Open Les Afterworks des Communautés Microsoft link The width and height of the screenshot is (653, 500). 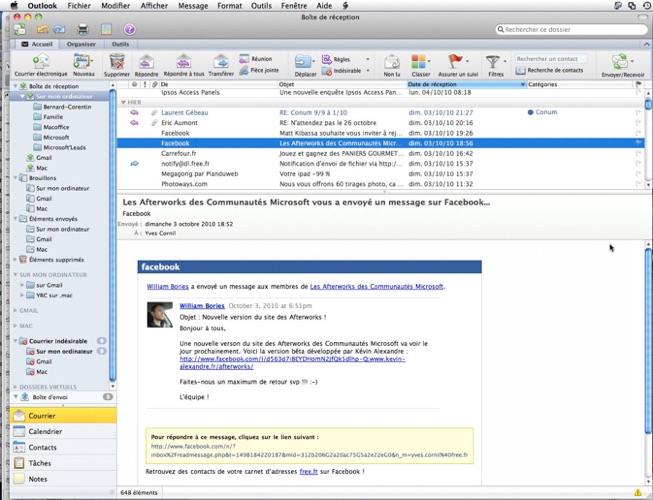click(376, 286)
